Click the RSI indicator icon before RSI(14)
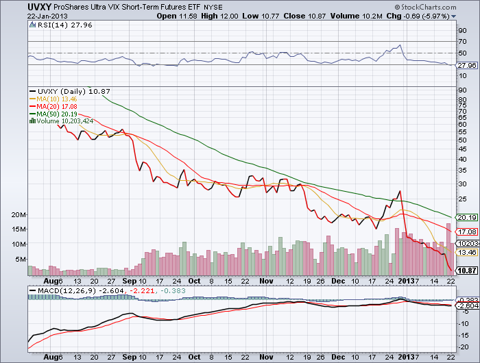The width and height of the screenshot is (480, 363). pos(33,25)
